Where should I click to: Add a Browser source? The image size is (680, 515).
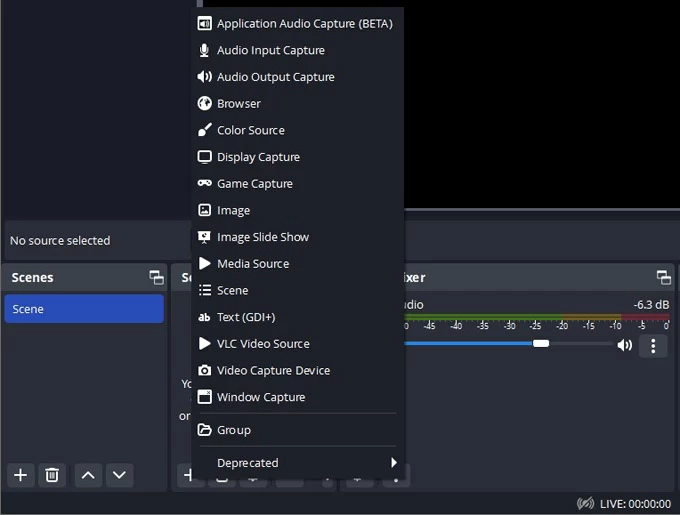coord(298,104)
